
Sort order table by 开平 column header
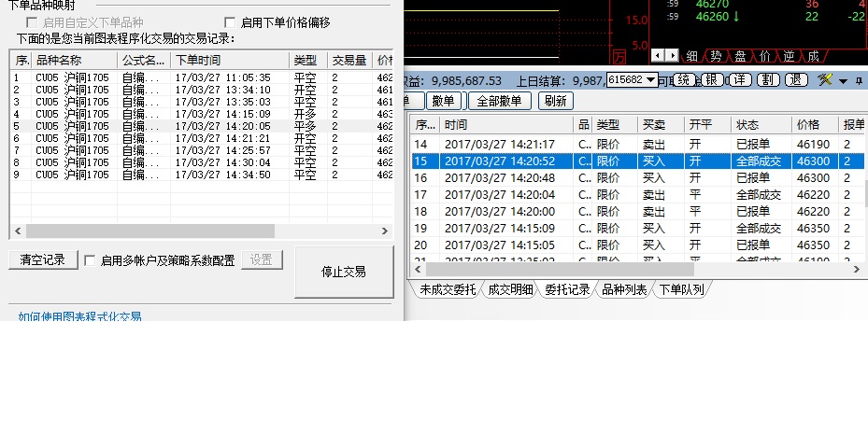pos(707,125)
